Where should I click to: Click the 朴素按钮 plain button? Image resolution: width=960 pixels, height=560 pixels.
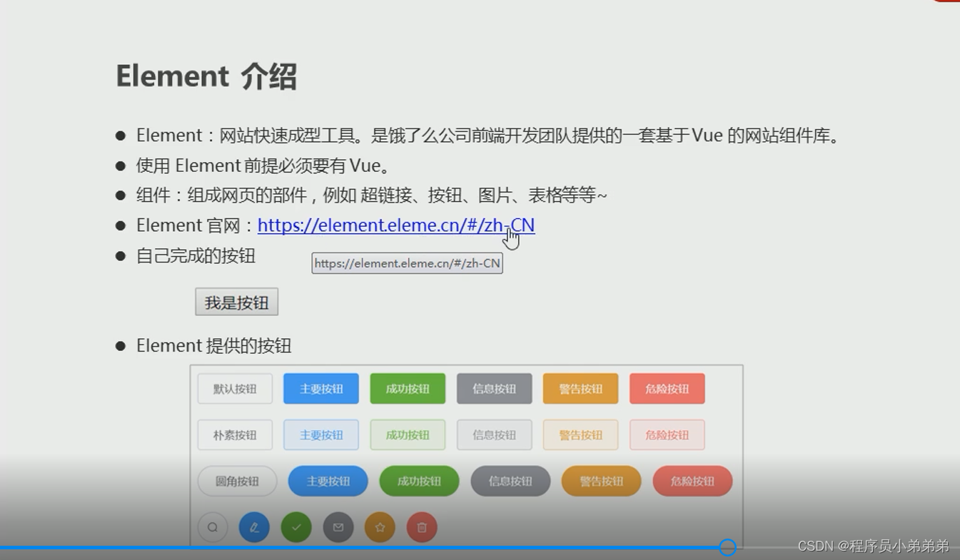pyautogui.click(x=235, y=434)
